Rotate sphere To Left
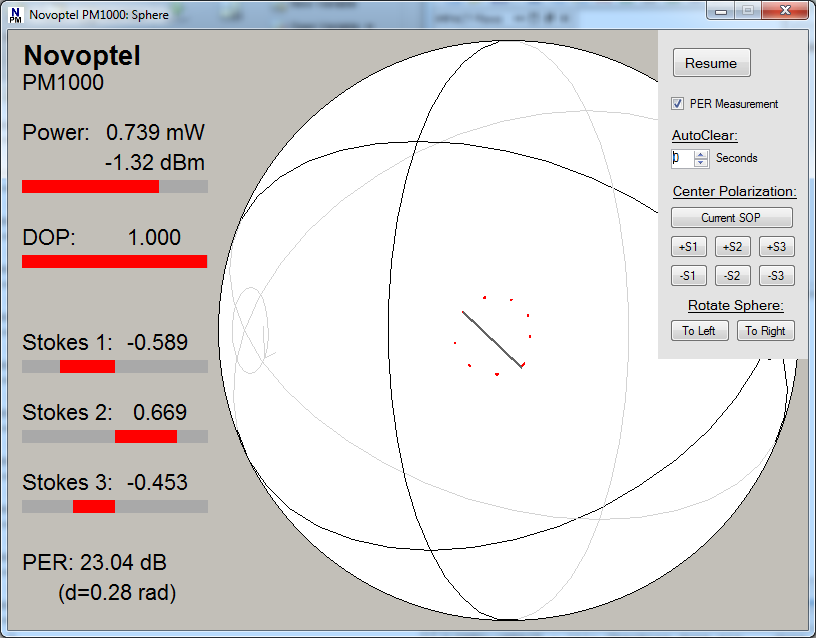The height and width of the screenshot is (638, 816). (699, 331)
